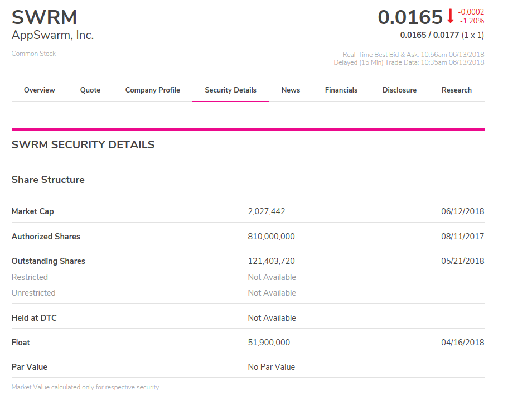Open the Company Profile tab
Image resolution: width=532 pixels, height=410 pixels.
click(153, 90)
